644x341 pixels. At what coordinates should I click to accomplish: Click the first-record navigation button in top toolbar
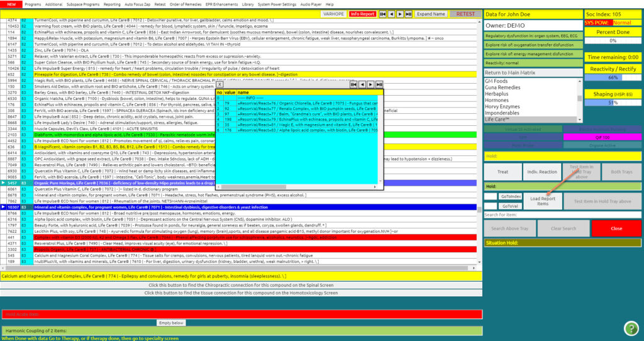(383, 13)
